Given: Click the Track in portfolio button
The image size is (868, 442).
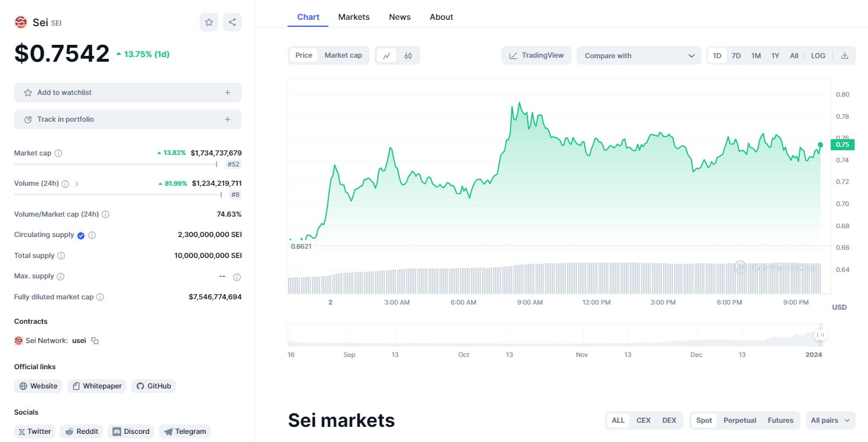Looking at the screenshot, I should (x=127, y=119).
